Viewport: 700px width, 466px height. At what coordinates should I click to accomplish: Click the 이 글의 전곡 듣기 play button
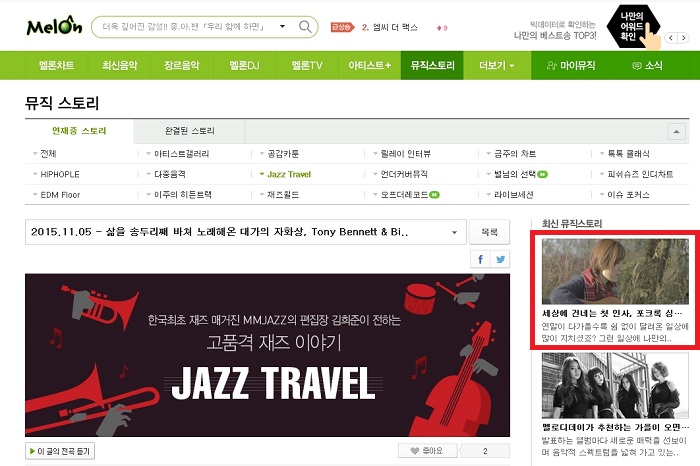60,451
